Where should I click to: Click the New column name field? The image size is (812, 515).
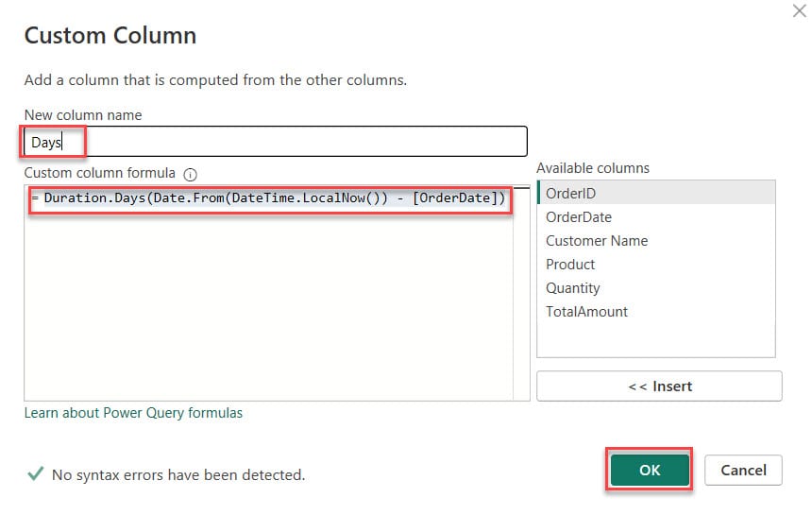tap(276, 142)
